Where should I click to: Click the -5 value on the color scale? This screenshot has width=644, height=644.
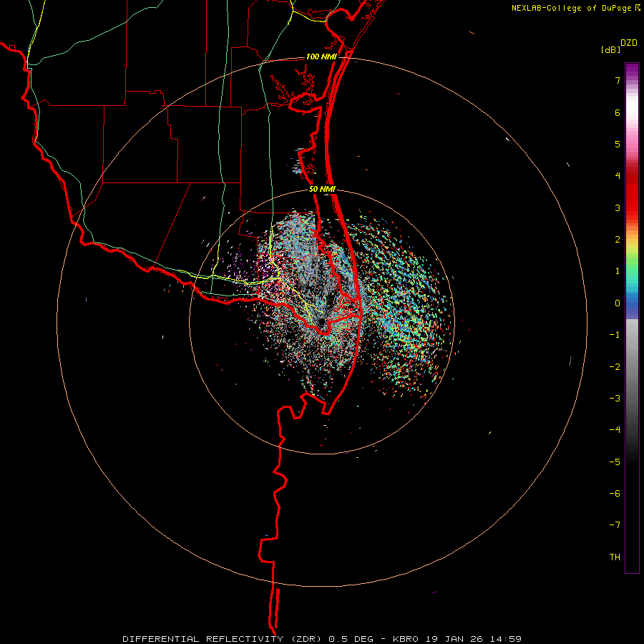coord(615,462)
